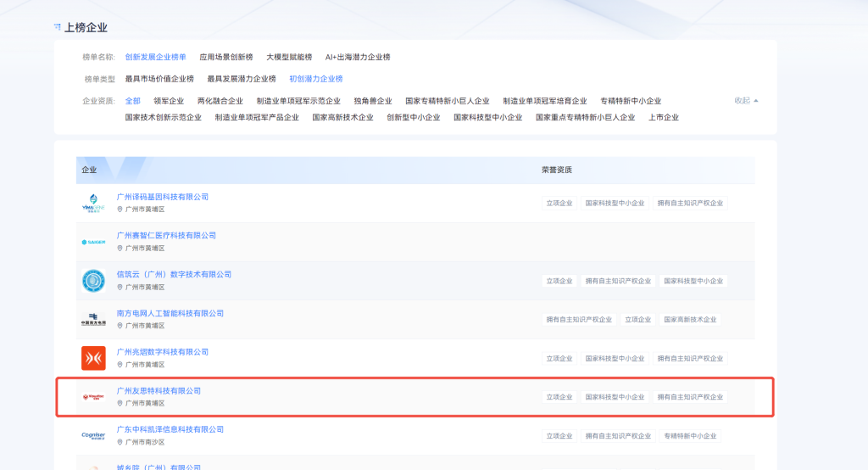
Task: Filter qualification by 上市企业
Action: point(663,117)
